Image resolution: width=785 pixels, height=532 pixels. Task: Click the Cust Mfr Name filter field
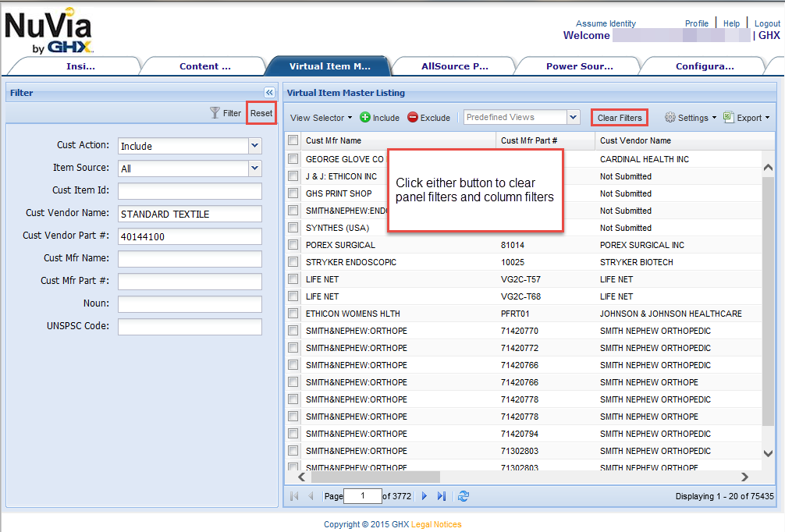pos(190,259)
